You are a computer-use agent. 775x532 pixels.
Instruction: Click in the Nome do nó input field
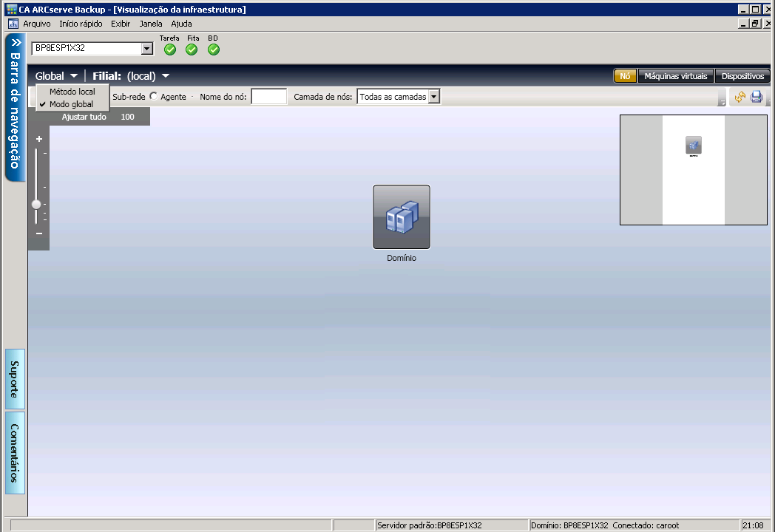click(269, 97)
